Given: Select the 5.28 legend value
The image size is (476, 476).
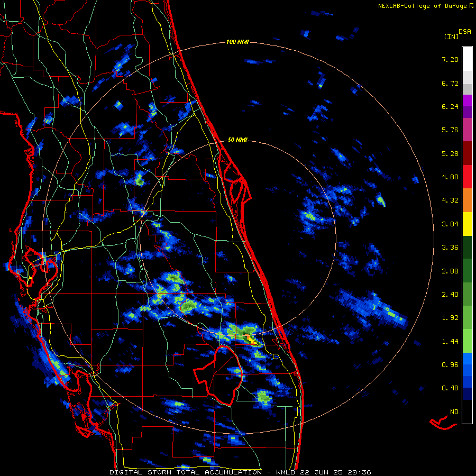Looking at the screenshot, I should coord(450,153).
